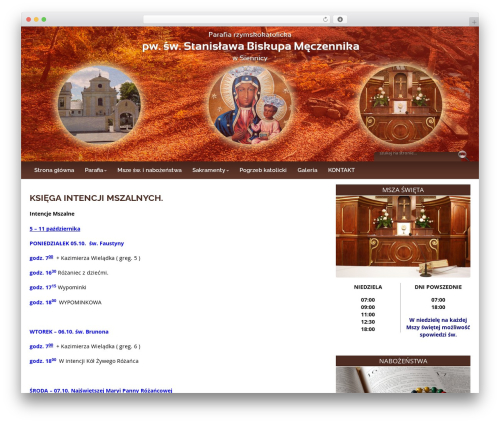Click the Wypominki 17:15 entry
The image size is (500, 423).
[x=58, y=287]
